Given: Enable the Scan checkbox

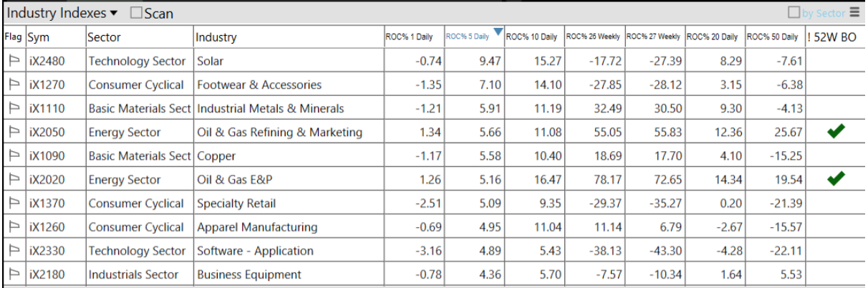Looking at the screenshot, I should click(x=137, y=13).
